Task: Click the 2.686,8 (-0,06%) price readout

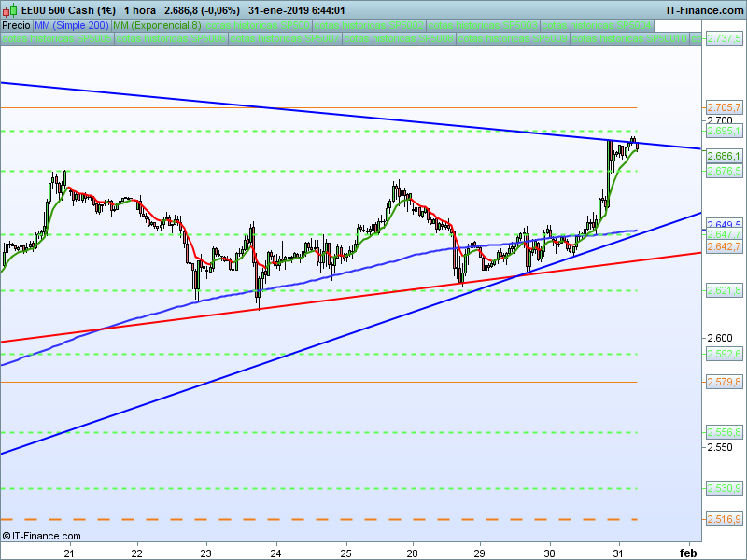Action: click(202, 10)
